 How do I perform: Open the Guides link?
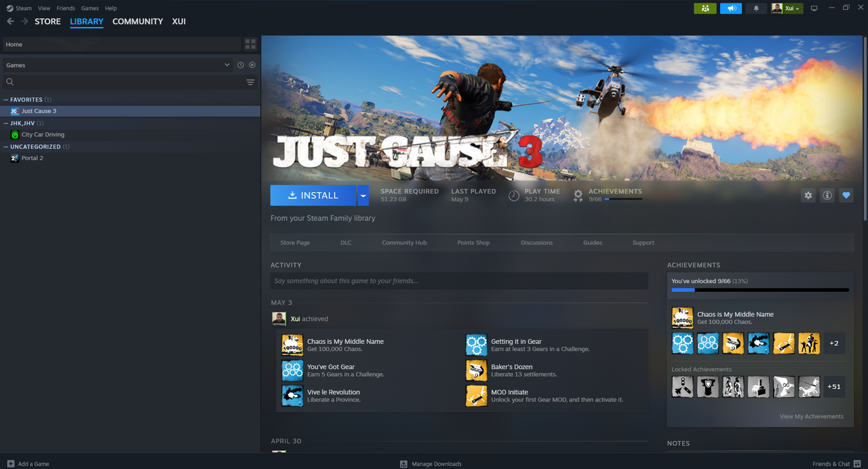coord(593,243)
